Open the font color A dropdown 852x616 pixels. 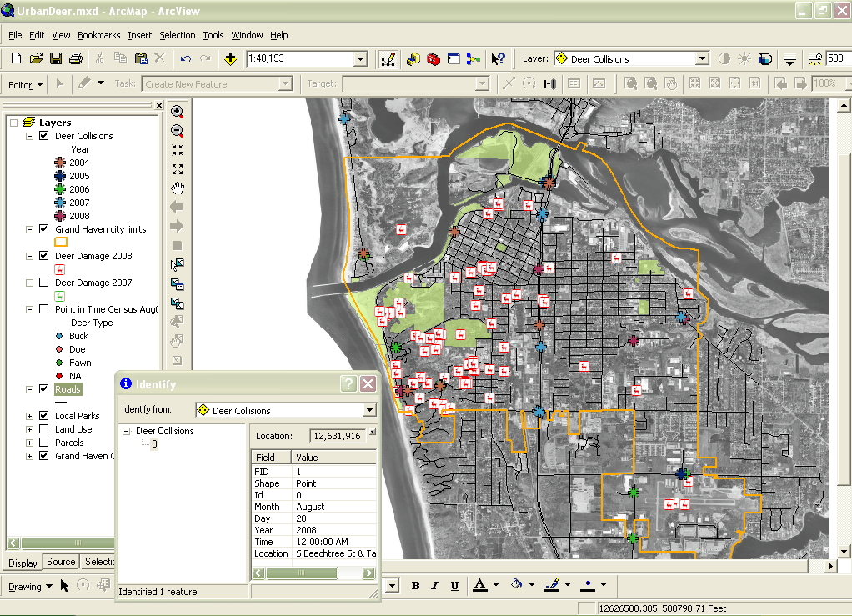click(x=495, y=585)
